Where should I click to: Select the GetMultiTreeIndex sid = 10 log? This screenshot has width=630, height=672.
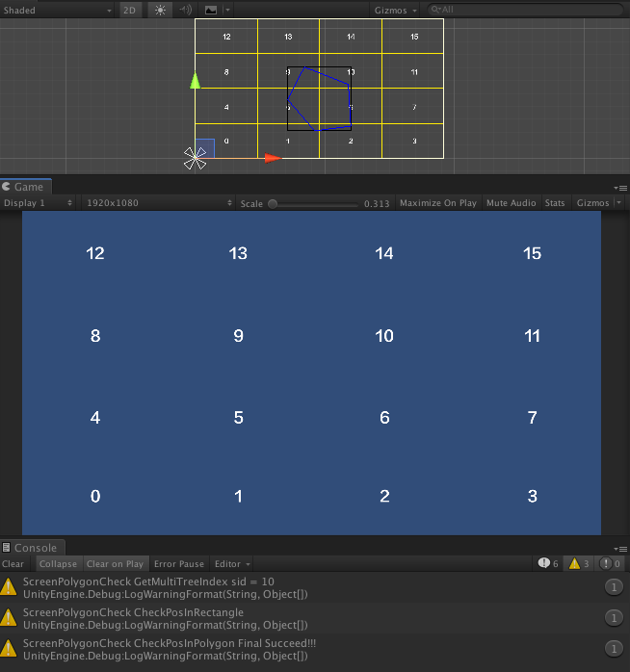[x=315, y=587]
